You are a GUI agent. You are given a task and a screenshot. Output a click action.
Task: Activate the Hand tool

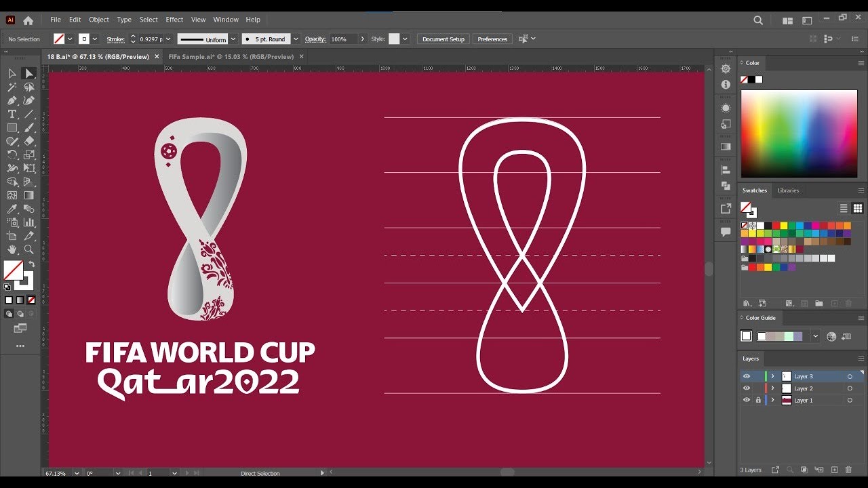click(x=12, y=249)
